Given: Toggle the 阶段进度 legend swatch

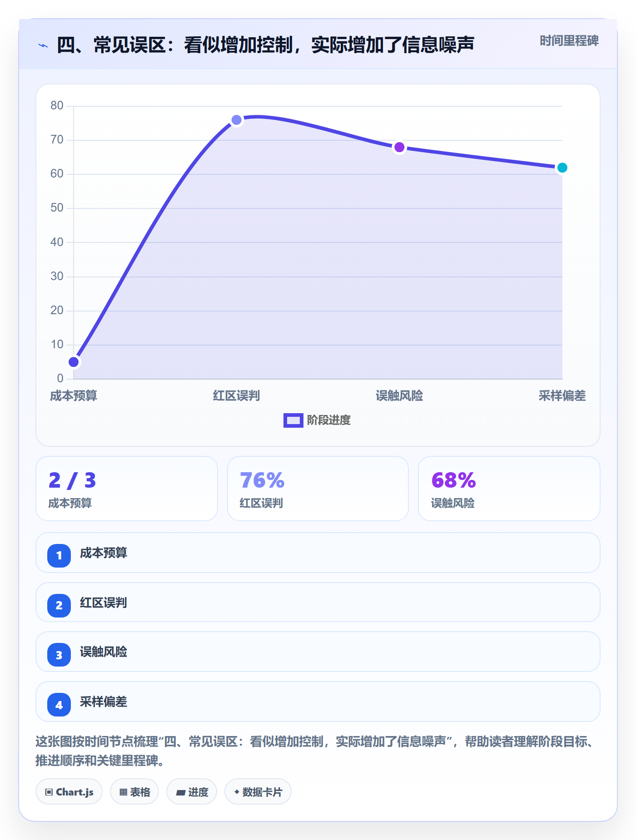Looking at the screenshot, I should point(293,420).
